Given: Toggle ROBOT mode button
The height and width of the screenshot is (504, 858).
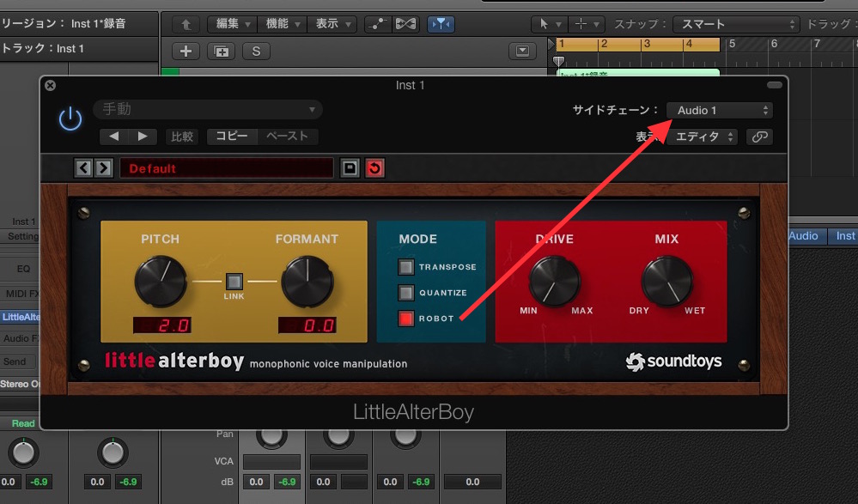Looking at the screenshot, I should click(406, 319).
